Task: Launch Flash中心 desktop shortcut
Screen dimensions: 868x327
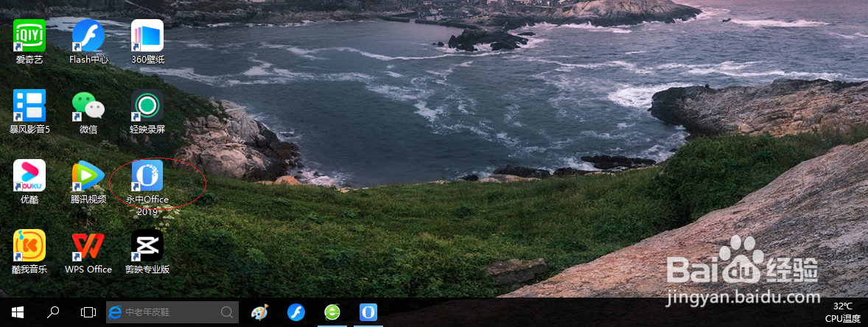Action: point(88,41)
